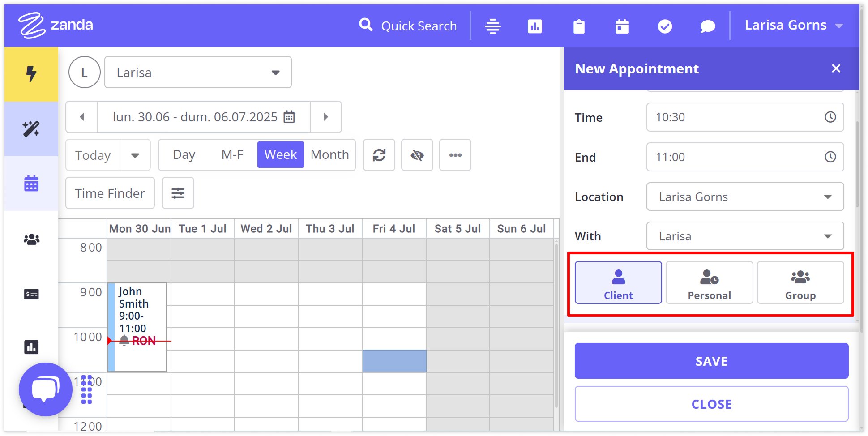This screenshot has height=436, width=868.
Task: Refresh the calendar view
Action: point(379,155)
